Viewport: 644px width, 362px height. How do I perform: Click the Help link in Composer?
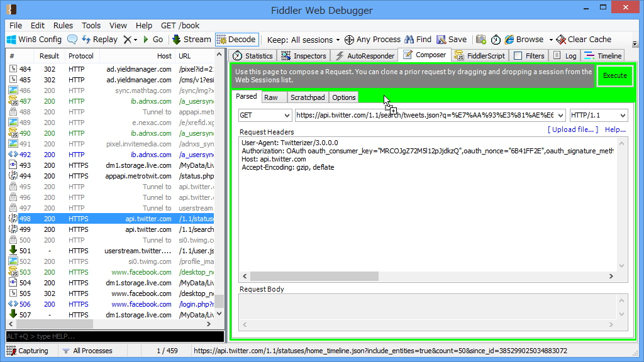click(x=615, y=129)
